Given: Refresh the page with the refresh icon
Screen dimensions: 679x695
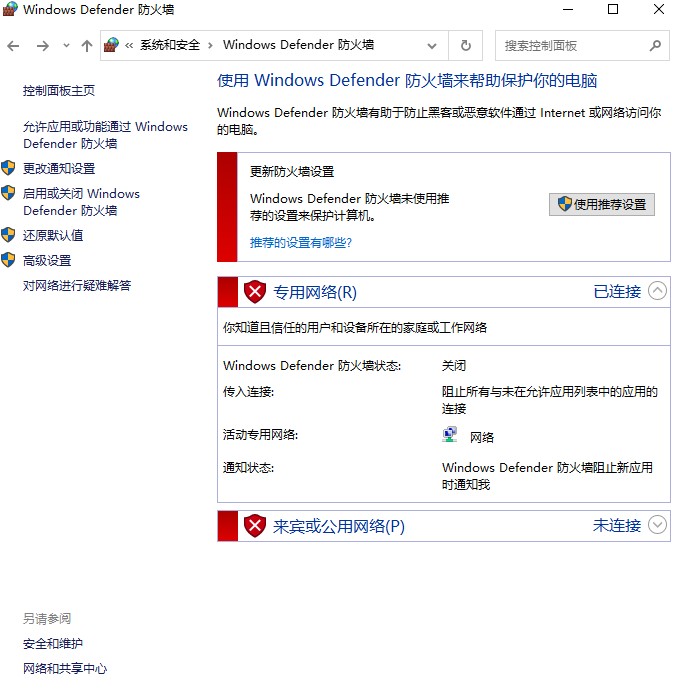Looking at the screenshot, I should [466, 46].
